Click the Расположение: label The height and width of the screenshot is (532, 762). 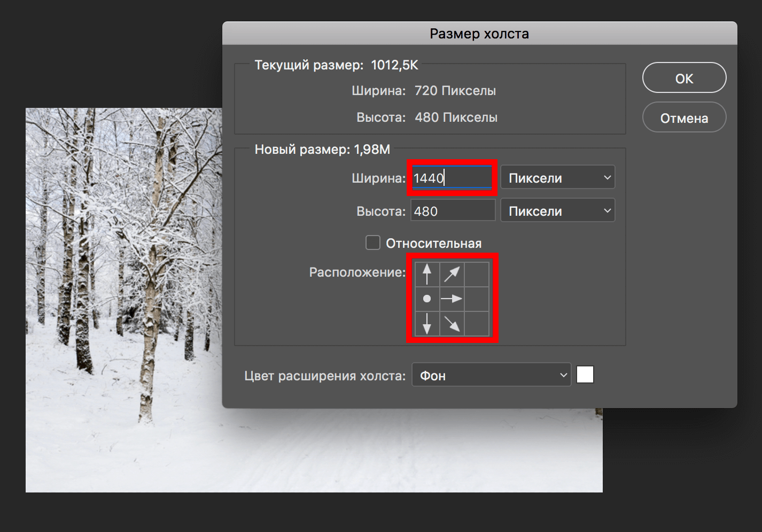[x=357, y=272]
